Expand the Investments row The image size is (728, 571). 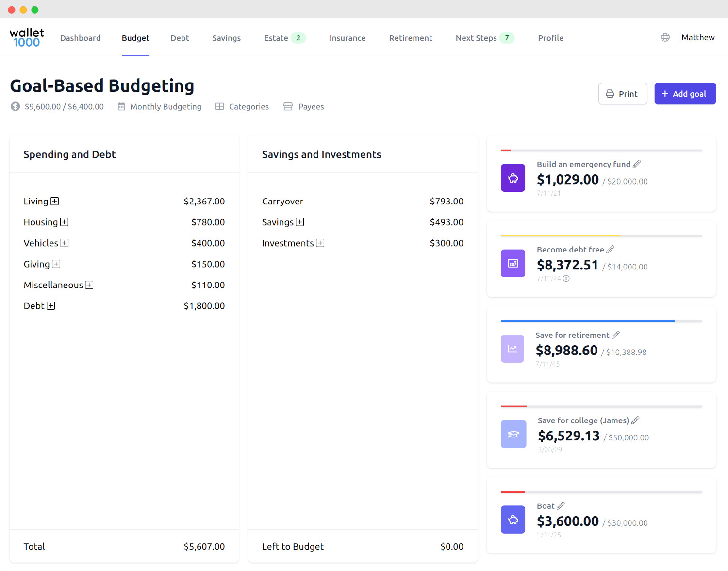[320, 243]
